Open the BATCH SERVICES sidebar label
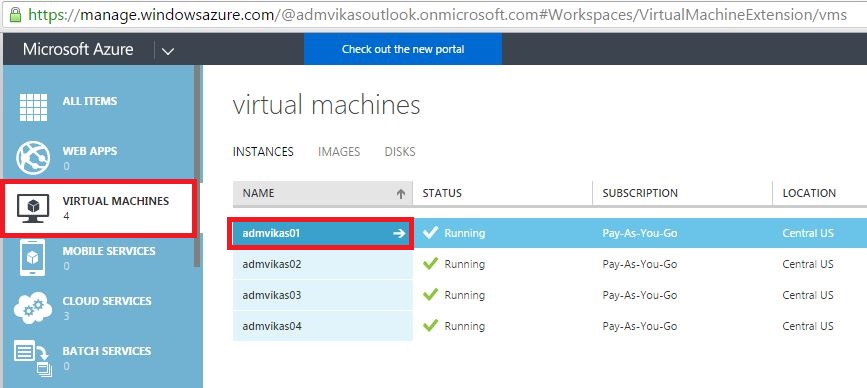Viewport: 867px width, 388px height. coord(107,351)
